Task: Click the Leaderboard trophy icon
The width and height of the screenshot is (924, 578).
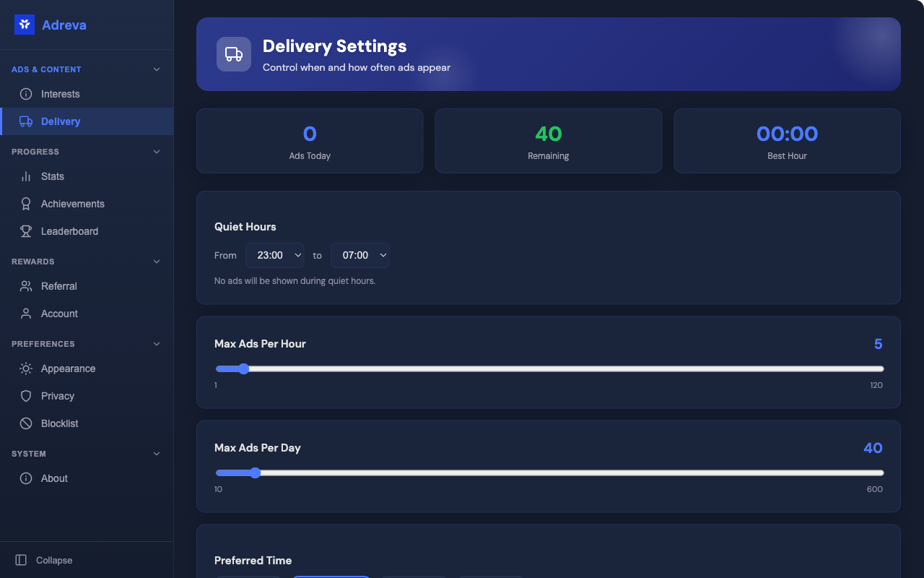Action: click(26, 231)
